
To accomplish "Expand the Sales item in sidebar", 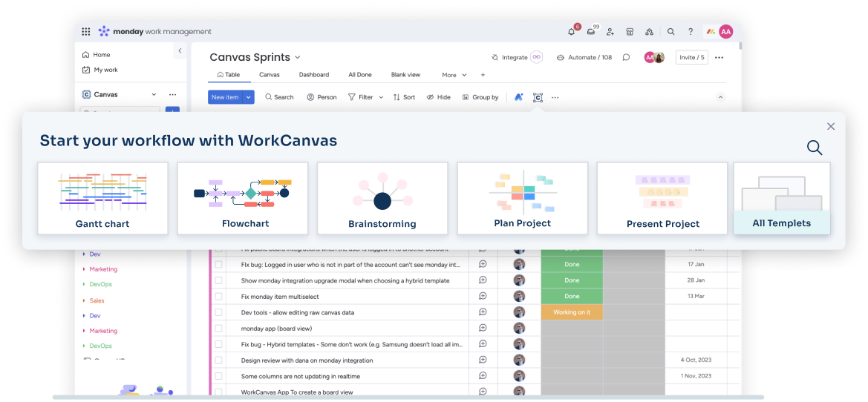I will click(x=93, y=300).
